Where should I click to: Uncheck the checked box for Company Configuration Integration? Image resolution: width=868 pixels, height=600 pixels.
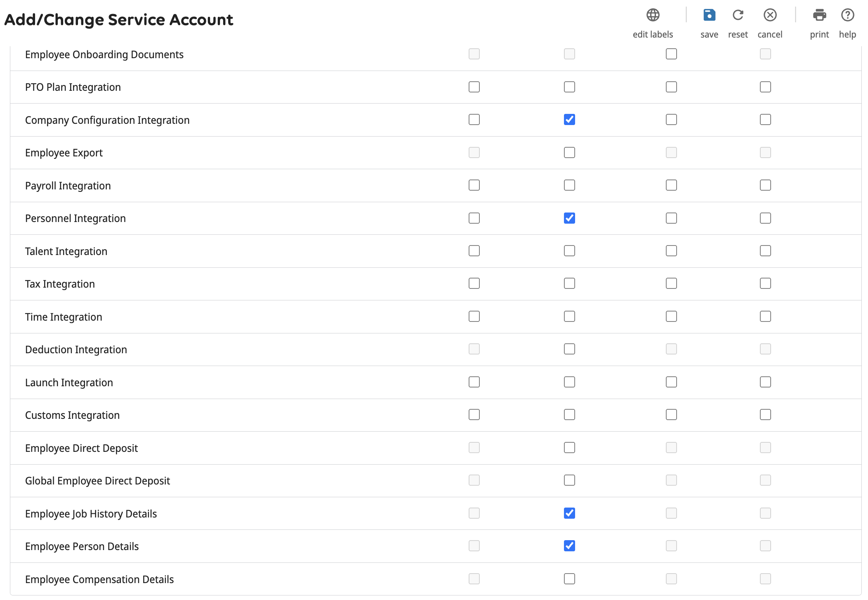tap(569, 120)
